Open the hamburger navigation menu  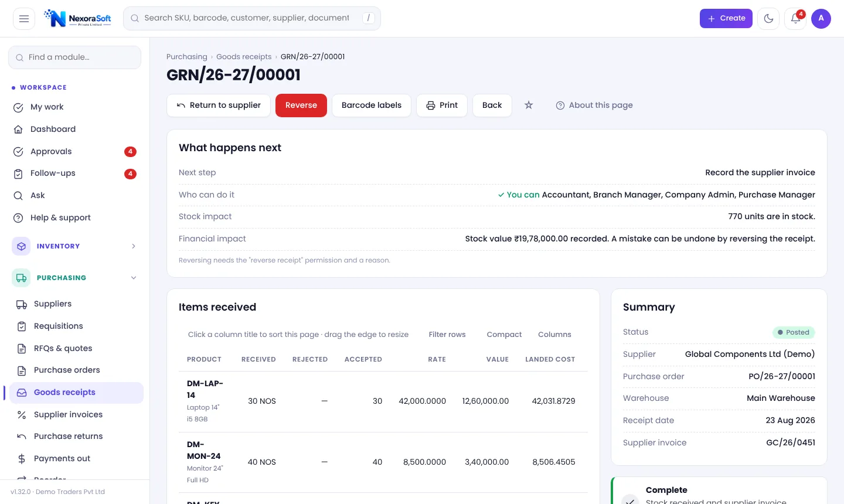[24, 19]
